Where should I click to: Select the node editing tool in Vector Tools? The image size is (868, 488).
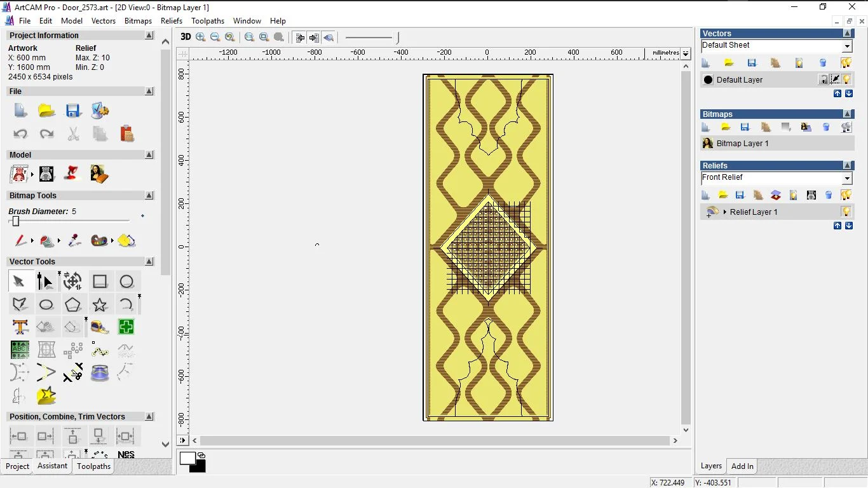[45, 281]
